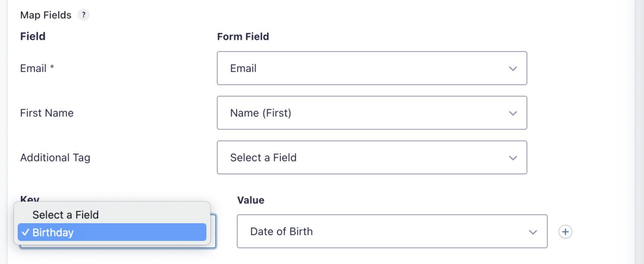
Task: Click the Map Fields help question-mark icon
Action: [83, 16]
